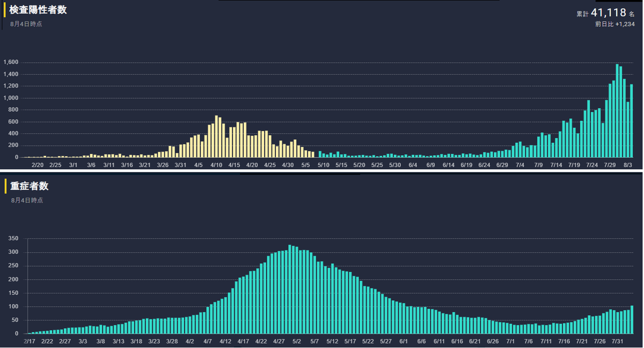This screenshot has height=348, width=644.
Task: Click the 2/20 x-axis date label
Action: tap(38, 165)
